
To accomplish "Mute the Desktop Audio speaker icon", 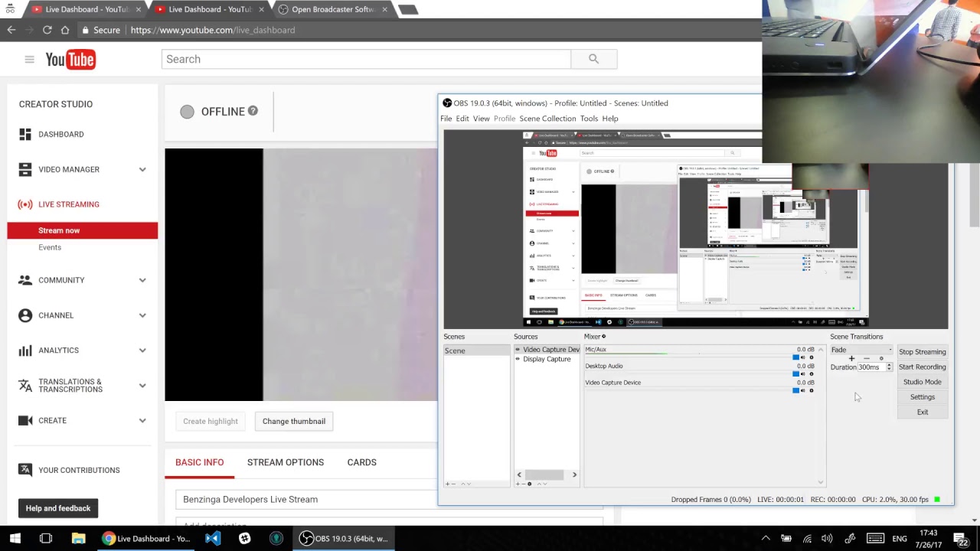I will pos(803,374).
